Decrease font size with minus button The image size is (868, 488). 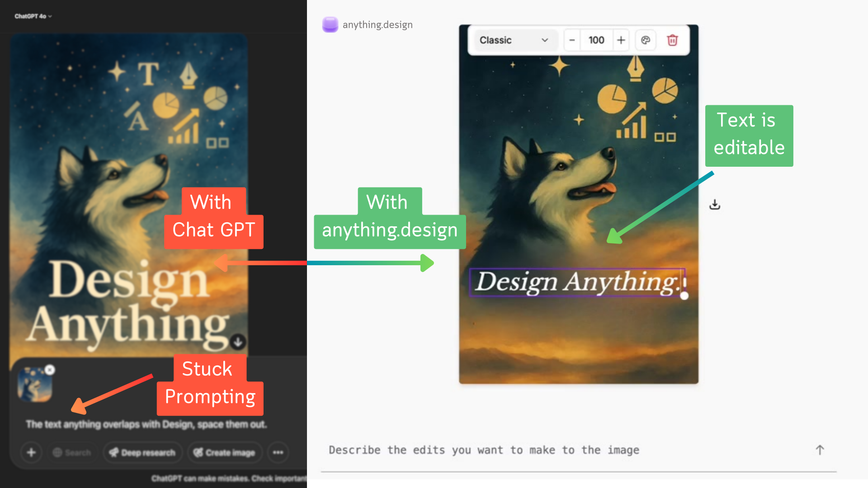[572, 40]
